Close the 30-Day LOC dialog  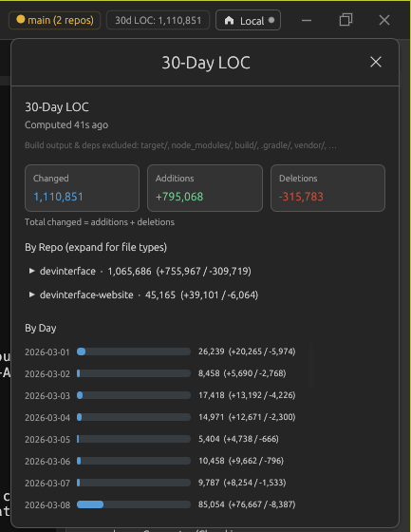(x=375, y=62)
